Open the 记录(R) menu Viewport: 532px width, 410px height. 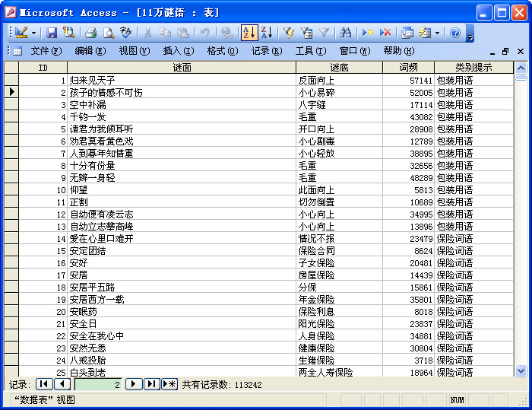[x=267, y=51]
